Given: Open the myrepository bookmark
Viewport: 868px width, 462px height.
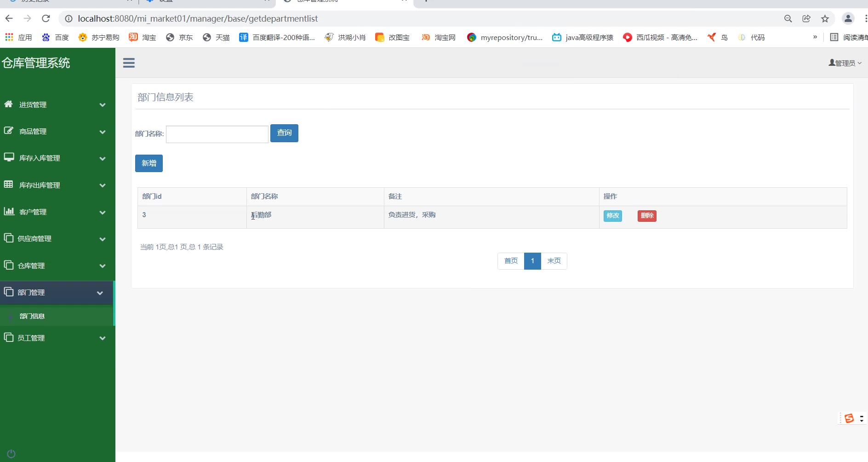Looking at the screenshot, I should click(504, 37).
